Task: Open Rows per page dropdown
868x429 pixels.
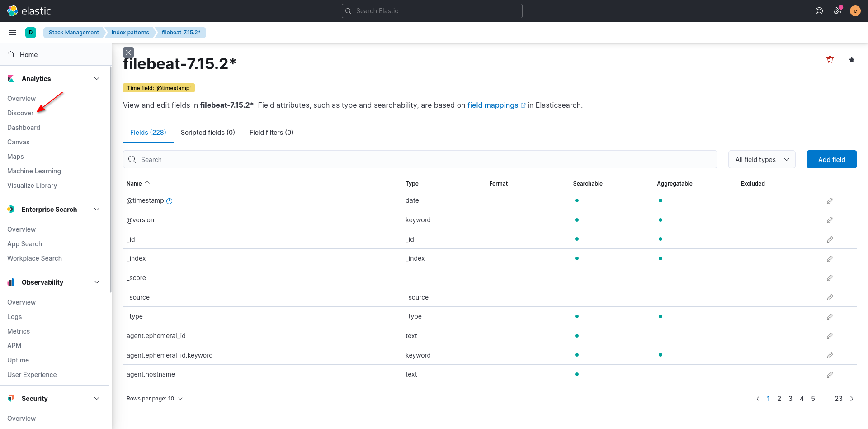Action: click(155, 399)
